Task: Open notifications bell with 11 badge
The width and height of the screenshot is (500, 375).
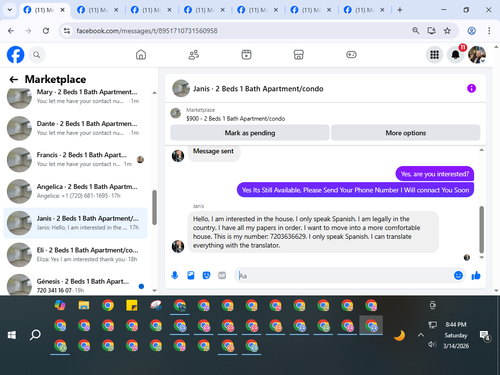Action: point(456,55)
